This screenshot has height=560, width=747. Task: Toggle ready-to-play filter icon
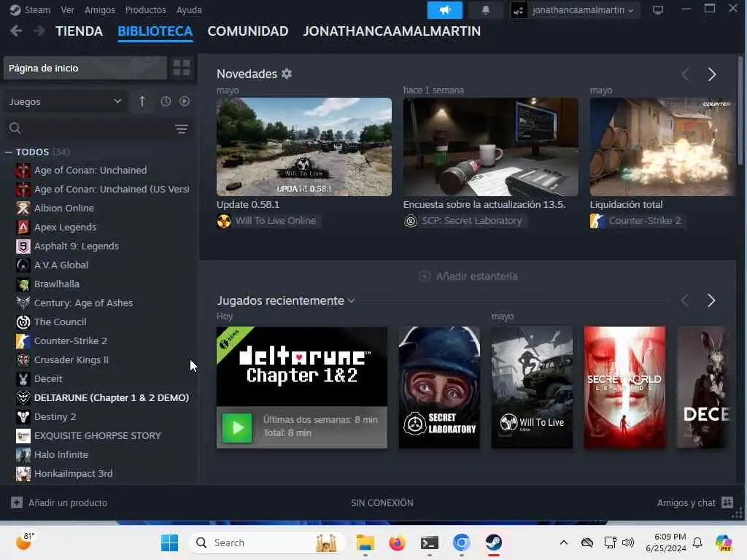click(185, 101)
